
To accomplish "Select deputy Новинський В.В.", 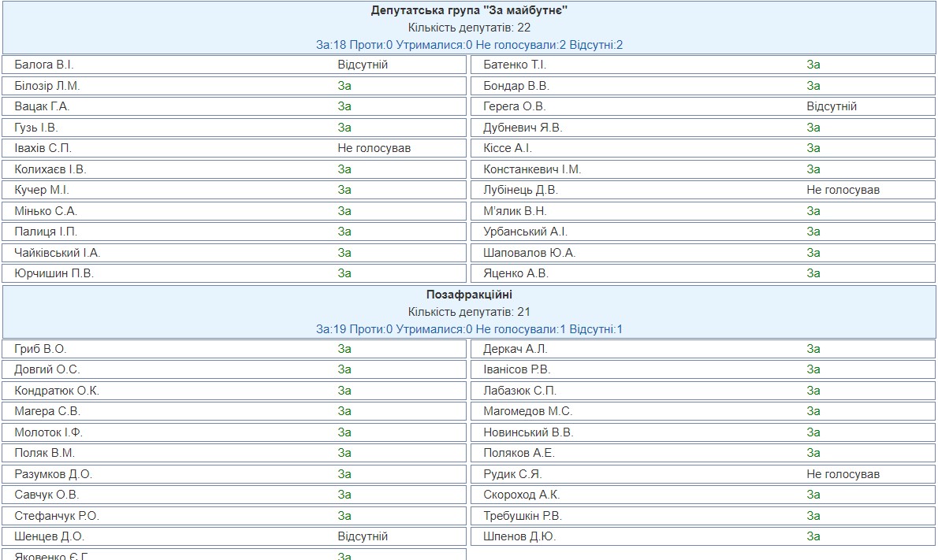I will (x=529, y=432).
